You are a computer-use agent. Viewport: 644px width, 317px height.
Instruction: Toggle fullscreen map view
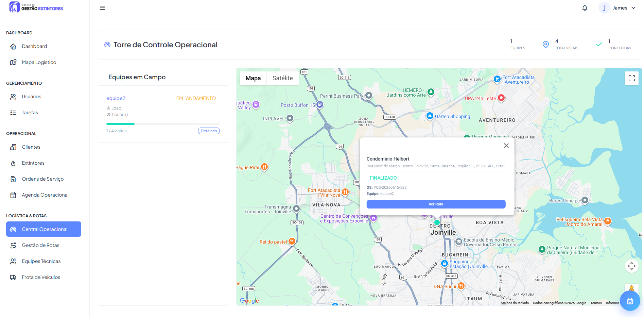click(x=631, y=78)
